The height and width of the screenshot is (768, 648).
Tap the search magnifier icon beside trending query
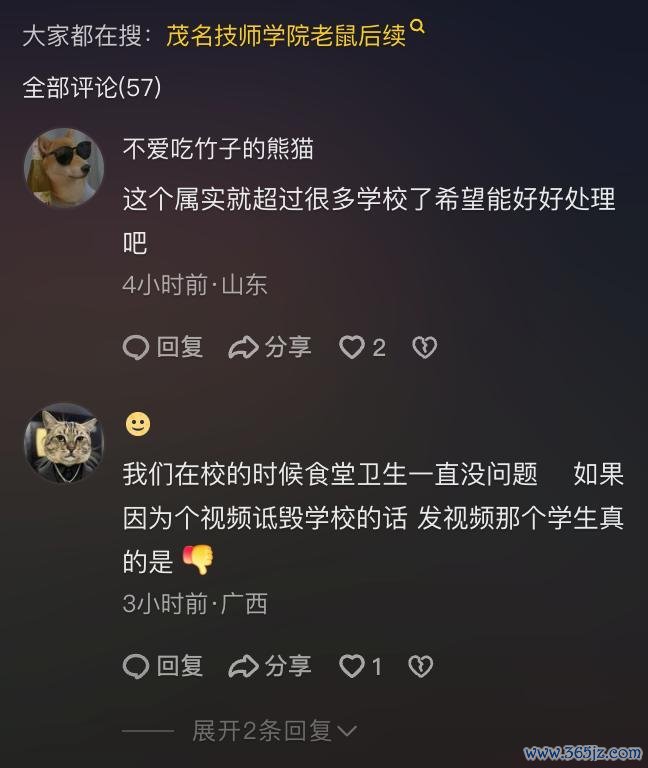417,27
